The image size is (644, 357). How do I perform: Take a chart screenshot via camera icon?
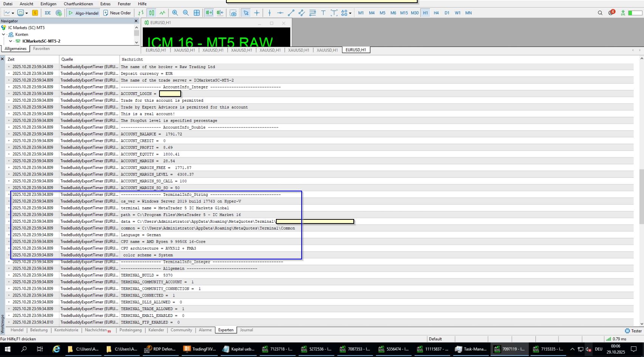point(233,13)
